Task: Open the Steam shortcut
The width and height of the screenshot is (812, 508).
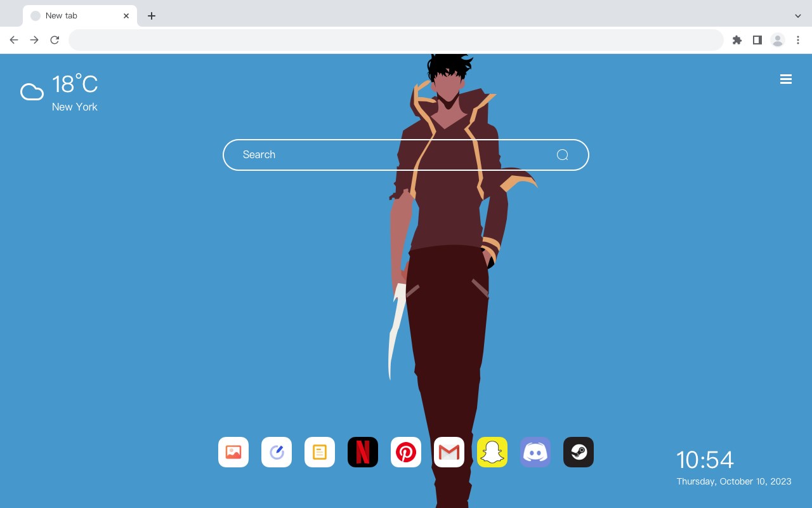Action: tap(579, 452)
